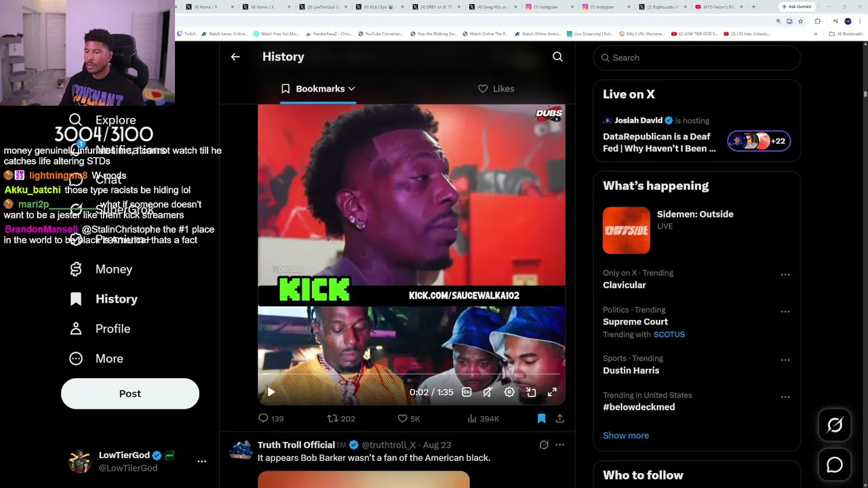The image size is (868, 488).
Task: Open more options for #belowdeckmed trend
Action: (x=785, y=396)
